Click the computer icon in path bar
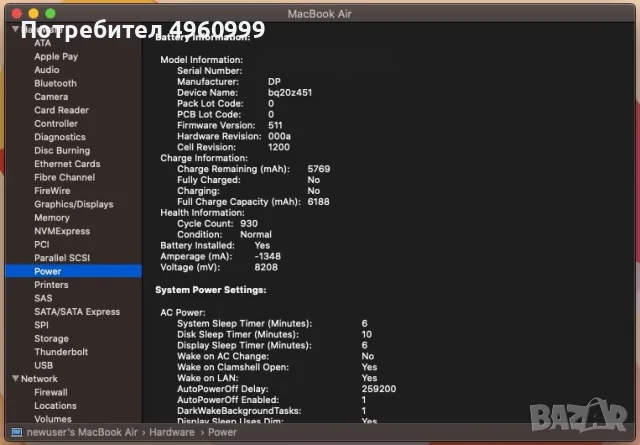640x445 pixels. tap(17, 432)
